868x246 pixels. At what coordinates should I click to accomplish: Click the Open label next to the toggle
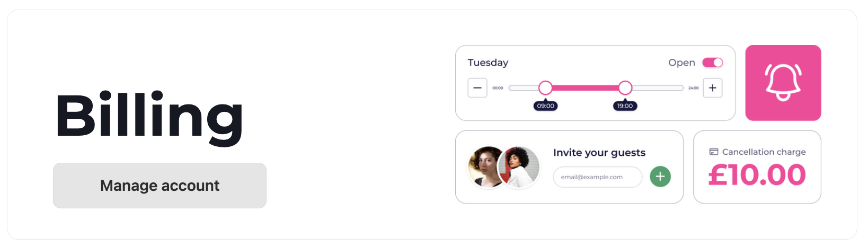[x=681, y=63]
